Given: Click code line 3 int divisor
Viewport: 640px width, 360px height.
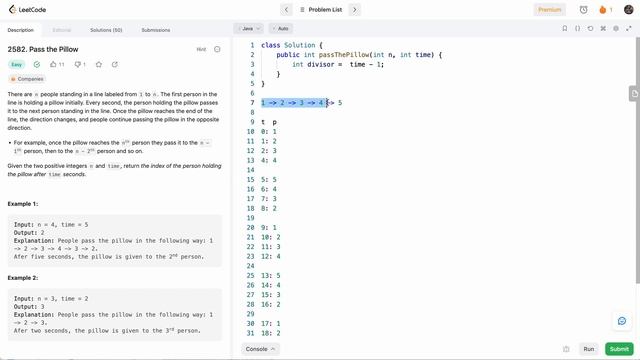Looking at the screenshot, I should click(338, 64).
